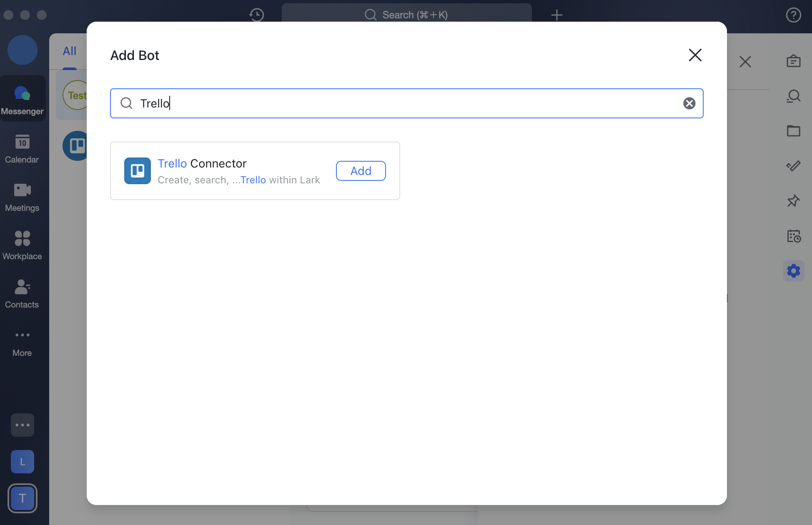Screen dimensions: 812x525
Task: Open scheduled events calendar icon
Action: tap(794, 236)
